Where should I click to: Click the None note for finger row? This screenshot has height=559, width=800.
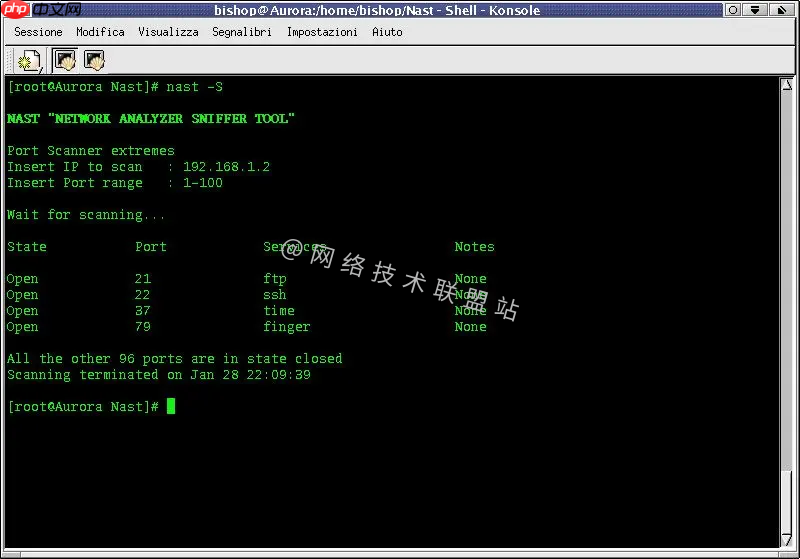470,326
